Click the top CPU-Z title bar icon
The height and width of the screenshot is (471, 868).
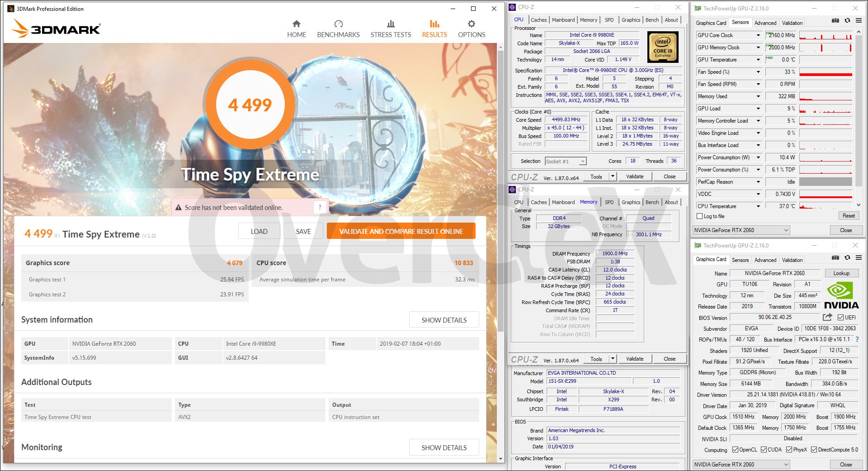pyautogui.click(x=512, y=7)
